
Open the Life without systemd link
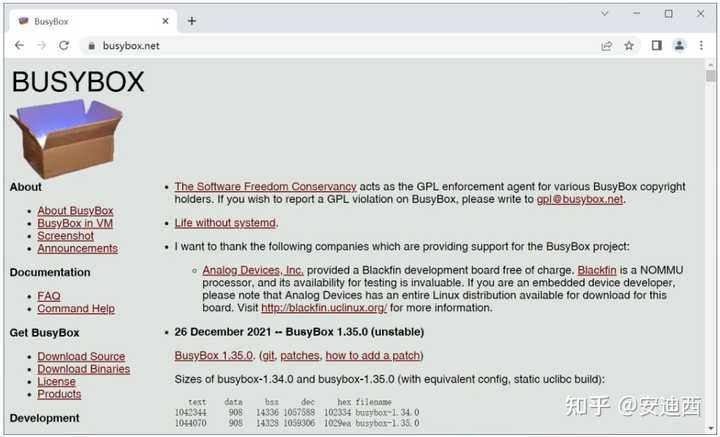[x=225, y=223]
